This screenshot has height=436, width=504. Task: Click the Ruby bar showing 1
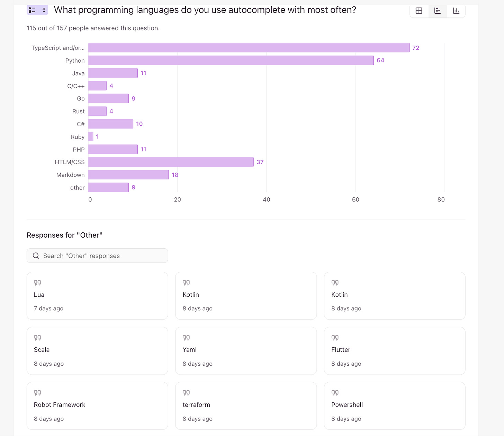coord(91,137)
